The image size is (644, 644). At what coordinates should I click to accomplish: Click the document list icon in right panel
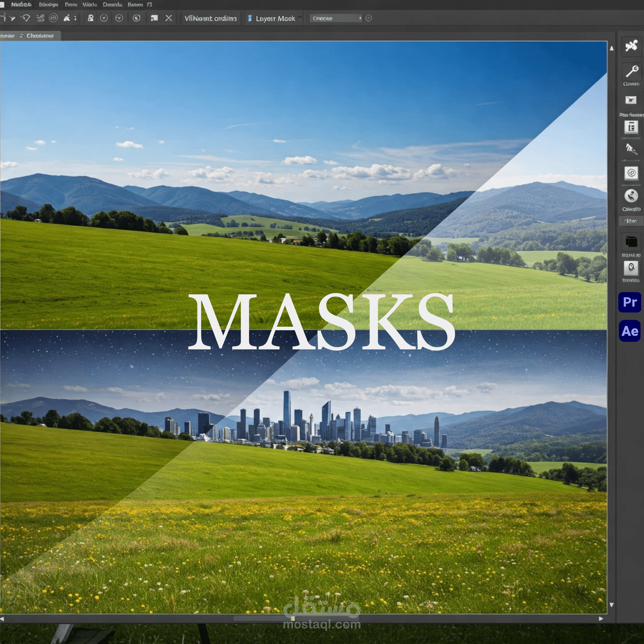(631, 127)
